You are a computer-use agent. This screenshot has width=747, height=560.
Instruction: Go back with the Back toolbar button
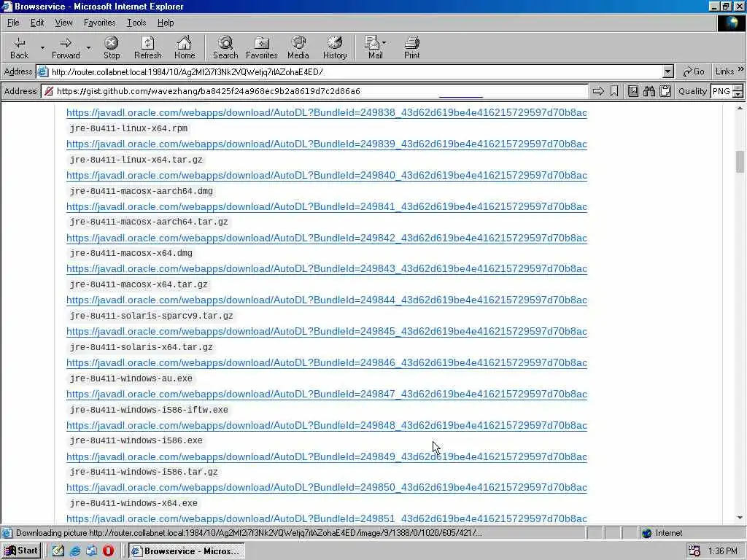(19, 47)
